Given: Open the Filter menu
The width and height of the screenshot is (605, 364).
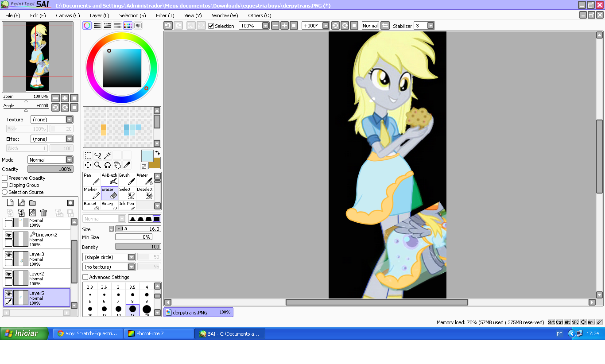Looking at the screenshot, I should [165, 15].
